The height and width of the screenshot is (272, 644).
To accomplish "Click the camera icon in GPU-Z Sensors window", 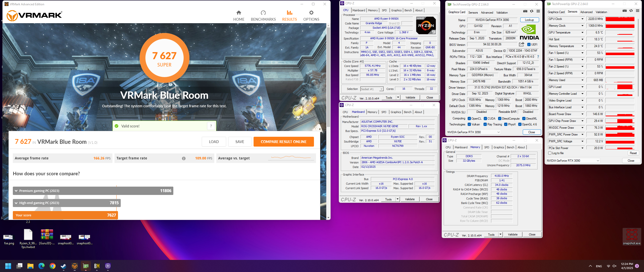I will tap(625, 11).
